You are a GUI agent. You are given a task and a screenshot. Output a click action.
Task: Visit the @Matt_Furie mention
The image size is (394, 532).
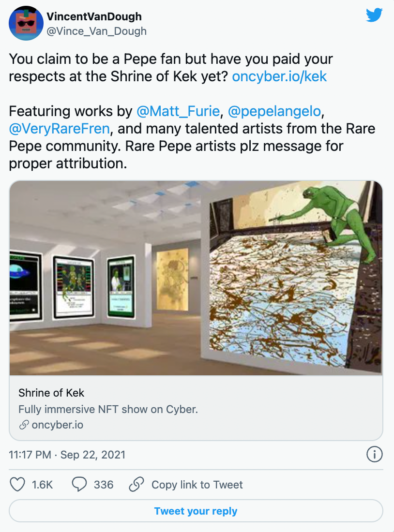point(178,111)
